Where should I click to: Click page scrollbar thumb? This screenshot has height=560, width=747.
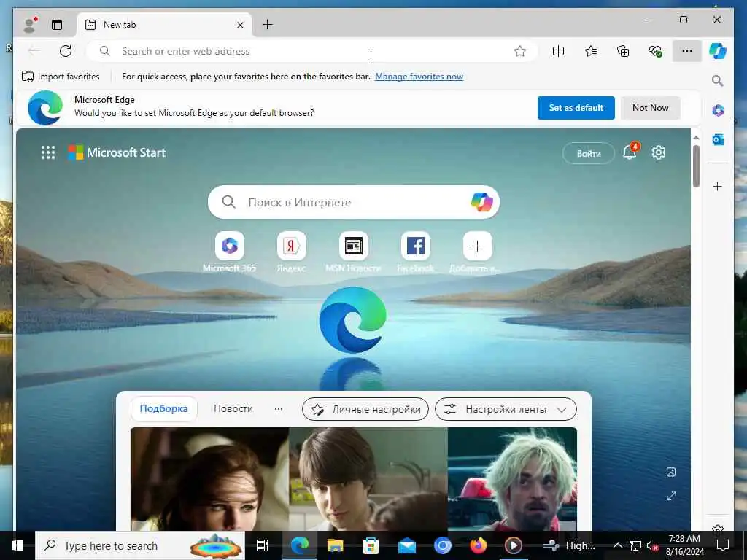[x=696, y=166]
